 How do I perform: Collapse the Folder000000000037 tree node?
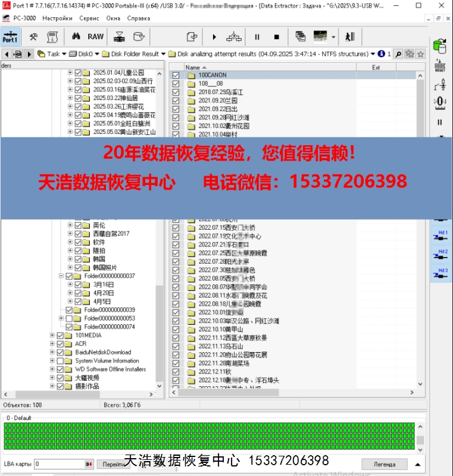click(x=61, y=276)
